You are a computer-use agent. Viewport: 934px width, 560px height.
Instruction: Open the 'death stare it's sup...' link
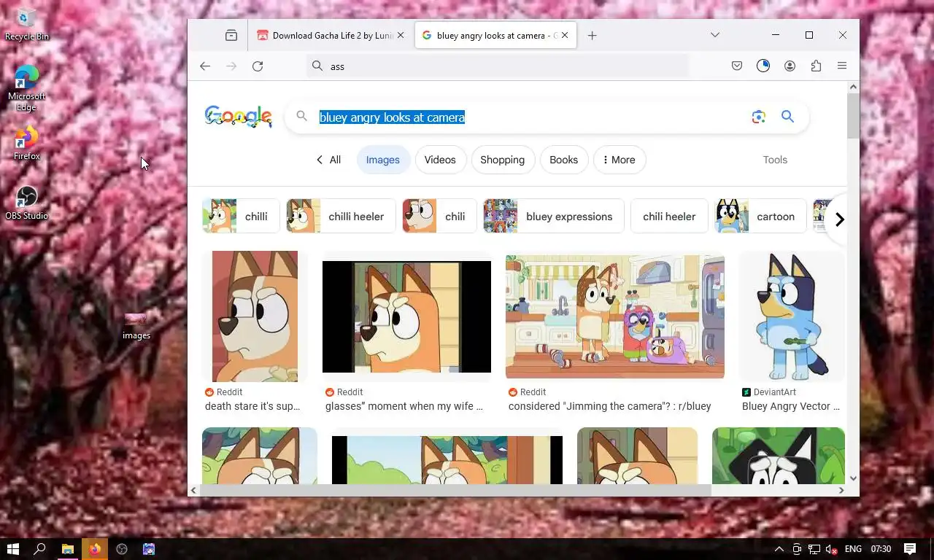tap(252, 406)
